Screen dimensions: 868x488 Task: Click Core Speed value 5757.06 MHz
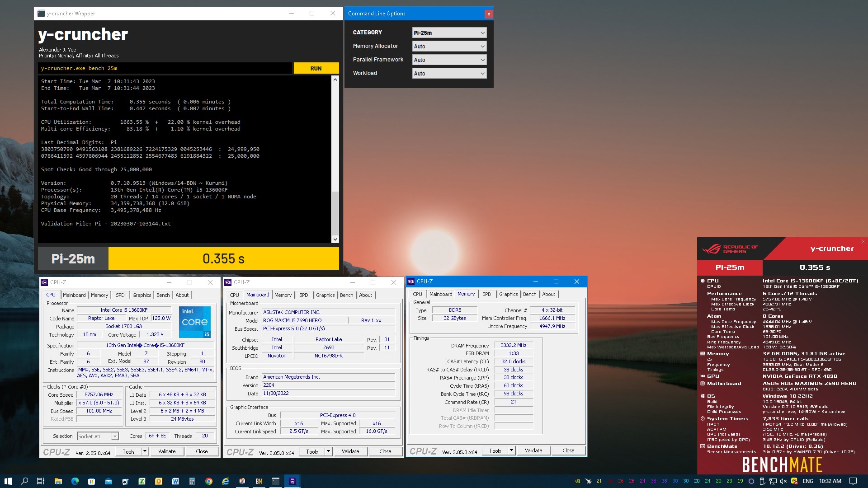click(99, 394)
